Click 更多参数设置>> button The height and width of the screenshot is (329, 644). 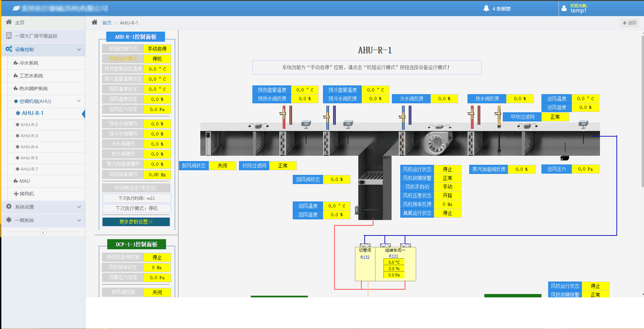coord(136,222)
